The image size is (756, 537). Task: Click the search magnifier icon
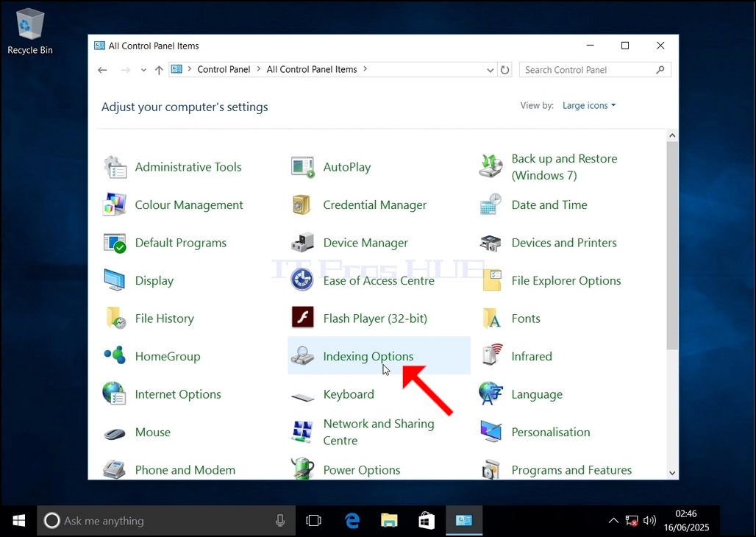point(660,70)
